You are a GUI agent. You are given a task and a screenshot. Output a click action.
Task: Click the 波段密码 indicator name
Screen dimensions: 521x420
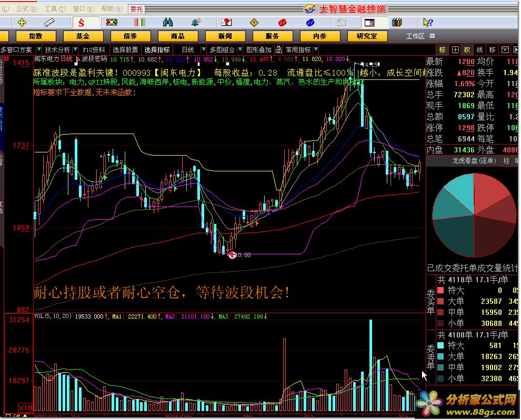point(94,59)
